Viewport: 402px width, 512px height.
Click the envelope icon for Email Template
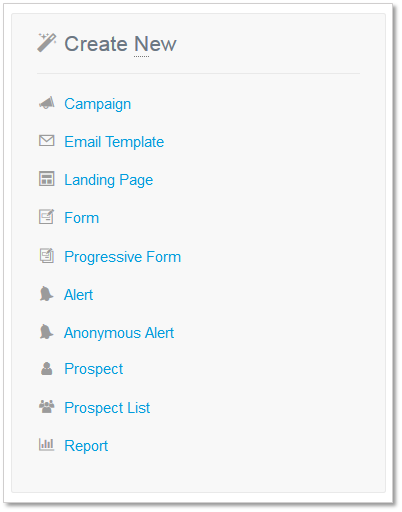47,141
